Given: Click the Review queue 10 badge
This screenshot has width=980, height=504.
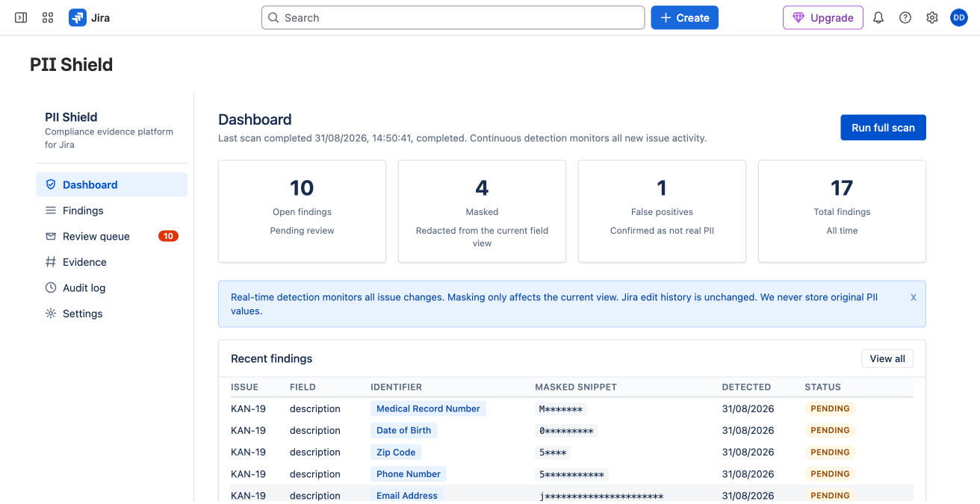Looking at the screenshot, I should coord(168,236).
